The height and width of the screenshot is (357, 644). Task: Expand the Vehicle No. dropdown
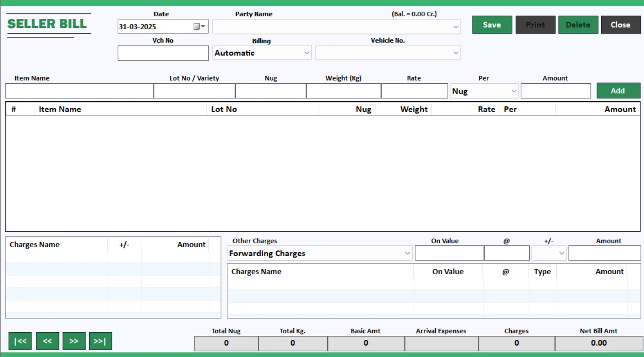pos(455,53)
